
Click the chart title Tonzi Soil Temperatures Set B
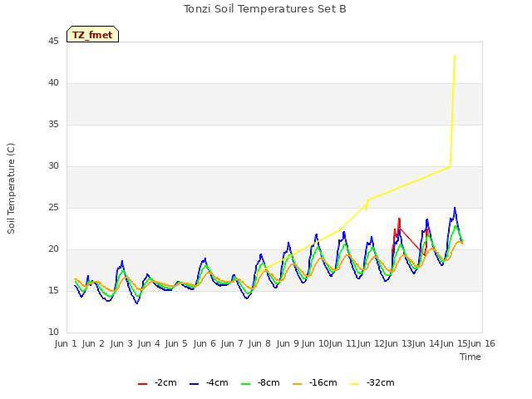[265, 9]
